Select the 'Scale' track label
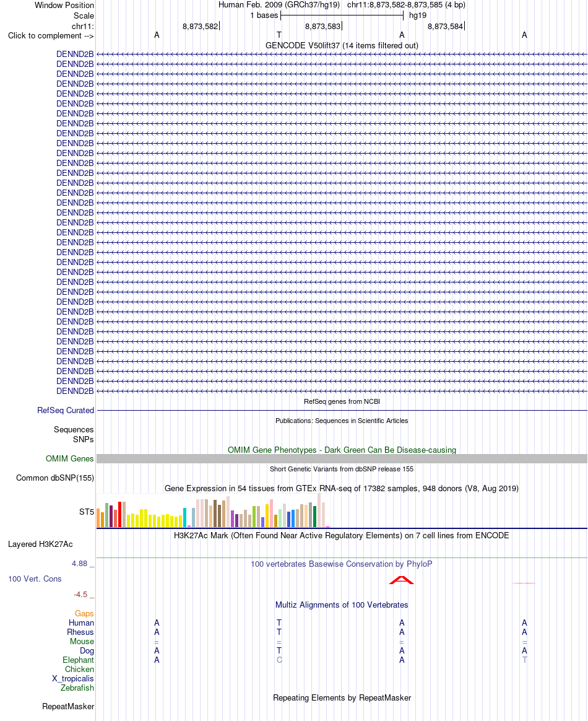Viewport: 588px width, 721px height. point(84,15)
